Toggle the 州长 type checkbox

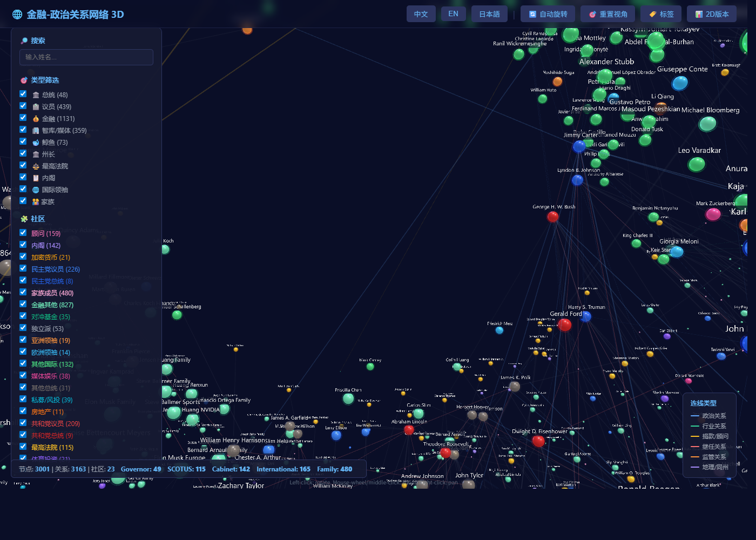point(23,153)
